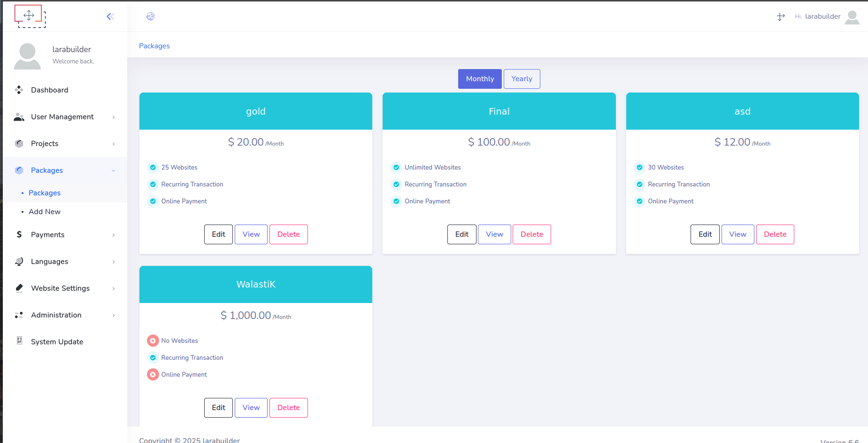Click the System Update icon
868x443 pixels.
click(19, 341)
